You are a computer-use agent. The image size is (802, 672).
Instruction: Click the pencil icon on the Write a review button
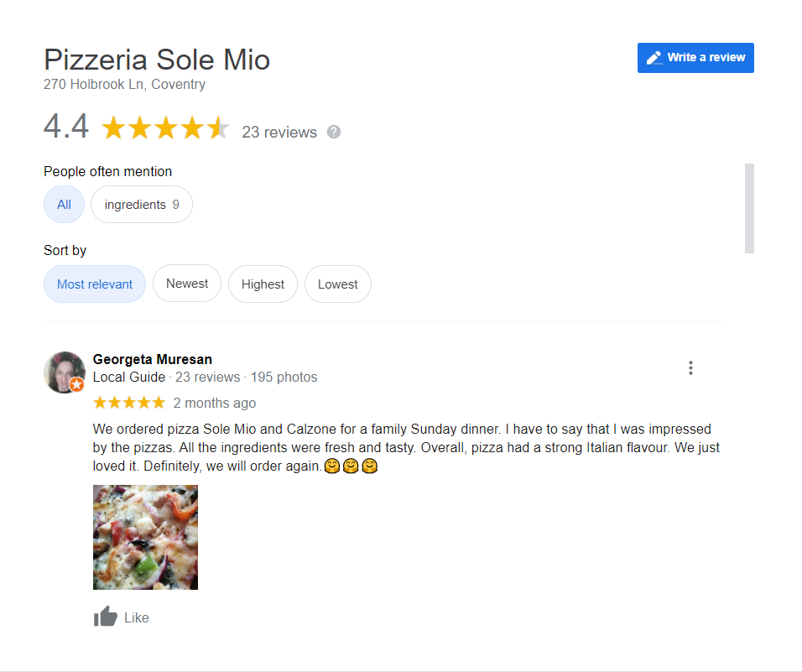654,58
